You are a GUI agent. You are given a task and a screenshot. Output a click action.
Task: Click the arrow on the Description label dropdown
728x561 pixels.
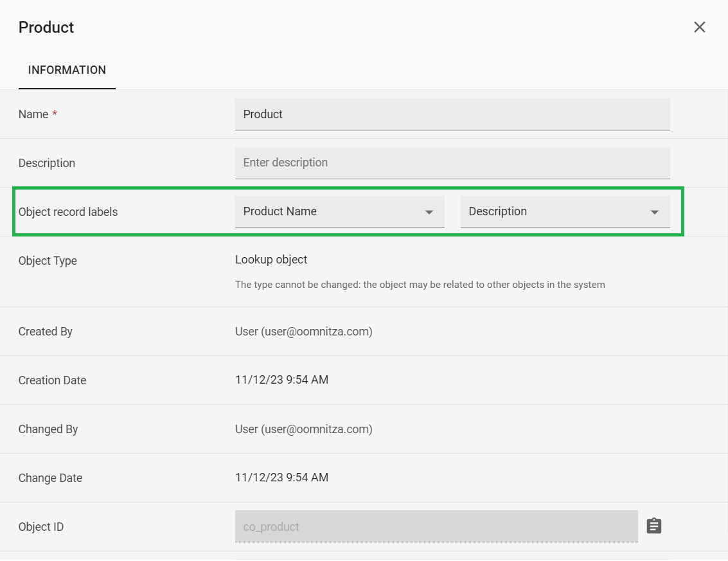point(654,213)
